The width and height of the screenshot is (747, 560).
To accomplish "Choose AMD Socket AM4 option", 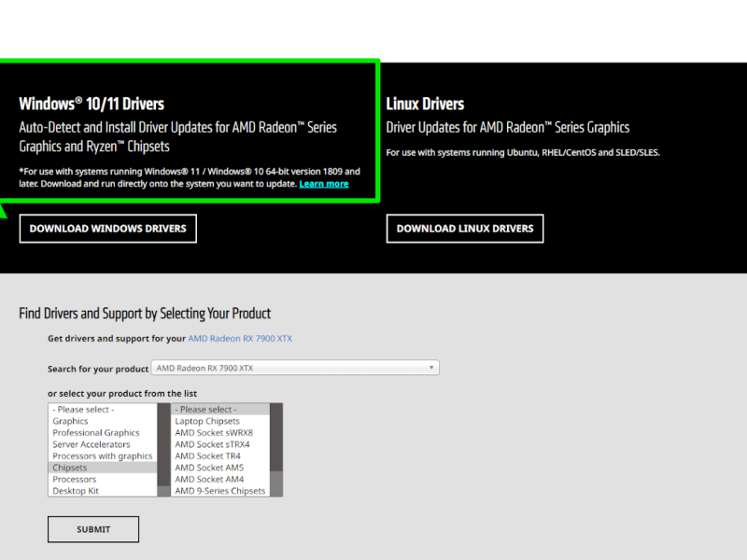I will (220, 479).
